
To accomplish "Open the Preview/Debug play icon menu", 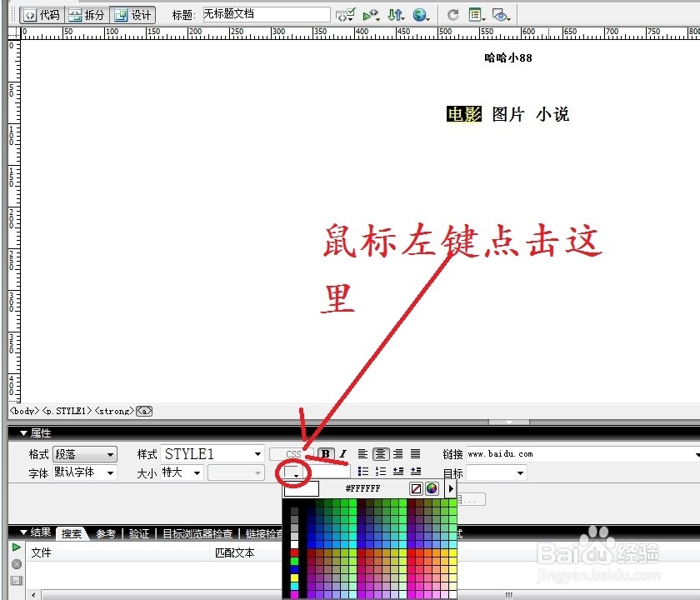I will pyautogui.click(x=371, y=15).
